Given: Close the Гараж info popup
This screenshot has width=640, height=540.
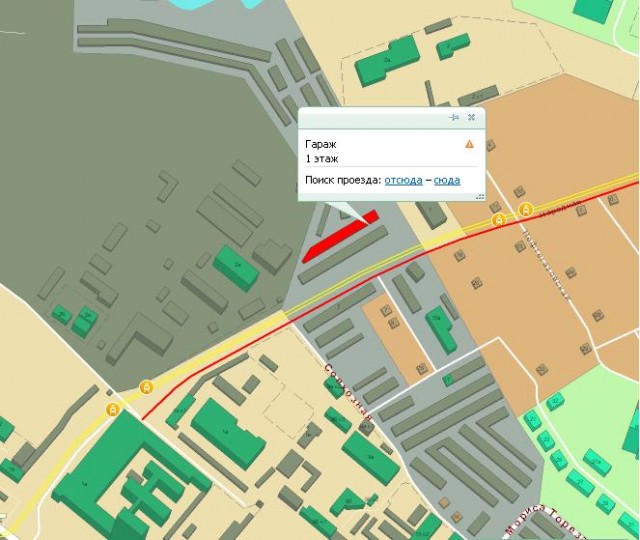Looking at the screenshot, I should click(x=471, y=117).
